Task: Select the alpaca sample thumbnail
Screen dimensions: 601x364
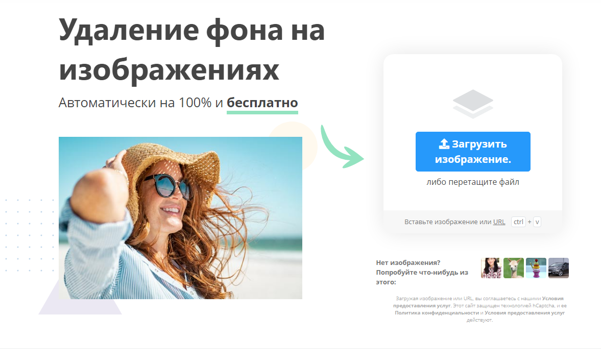Action: [514, 268]
